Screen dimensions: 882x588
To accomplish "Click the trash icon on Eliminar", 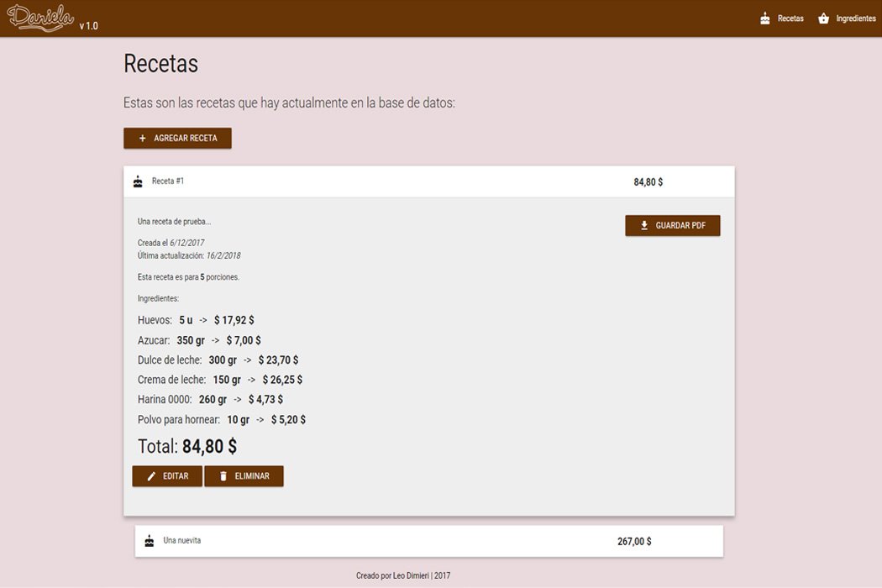I will [x=223, y=476].
